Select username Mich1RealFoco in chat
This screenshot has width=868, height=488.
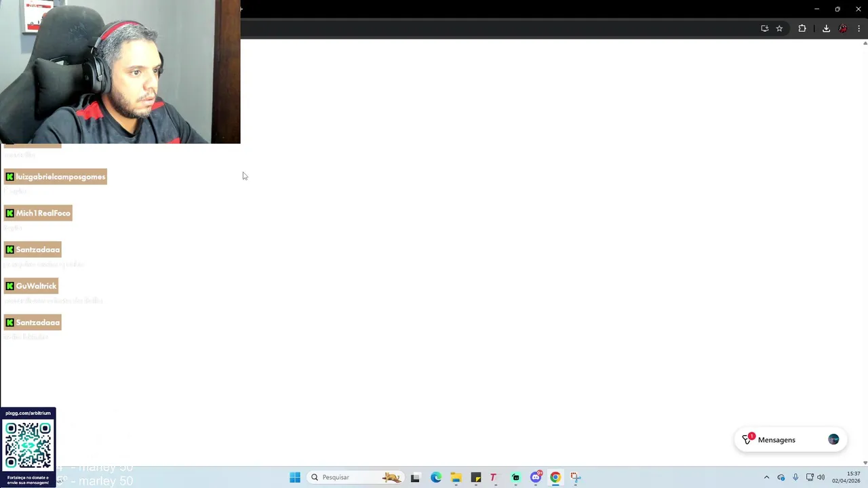43,213
